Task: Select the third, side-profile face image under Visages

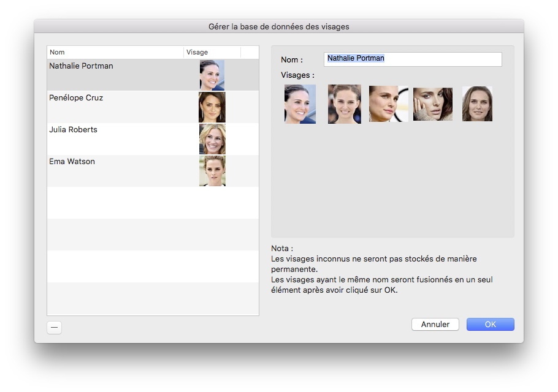Action: pos(388,104)
